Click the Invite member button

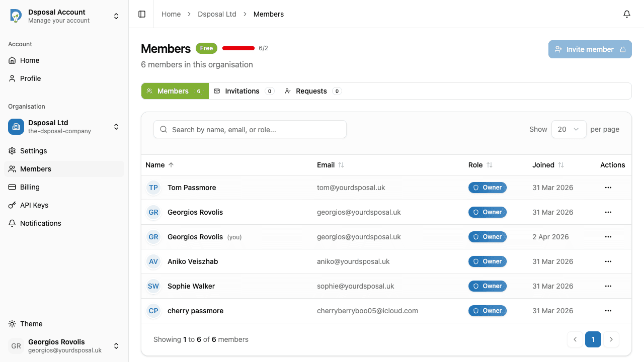[x=590, y=49]
